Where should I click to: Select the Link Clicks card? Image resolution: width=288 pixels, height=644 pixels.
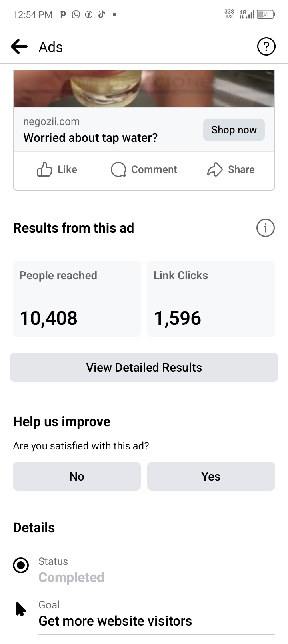pyautogui.click(x=211, y=299)
